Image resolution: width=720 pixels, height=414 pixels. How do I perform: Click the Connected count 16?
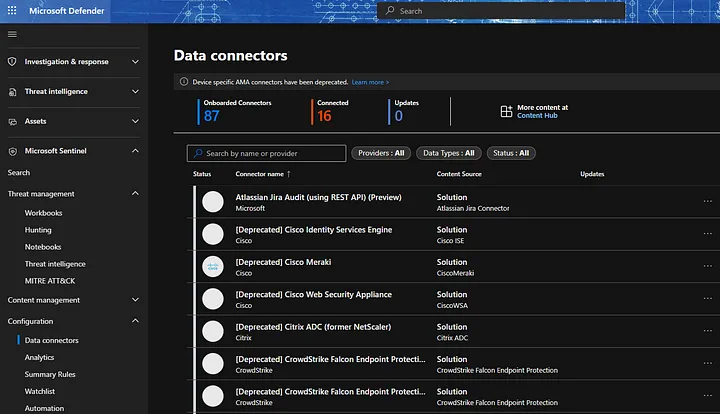[324, 116]
